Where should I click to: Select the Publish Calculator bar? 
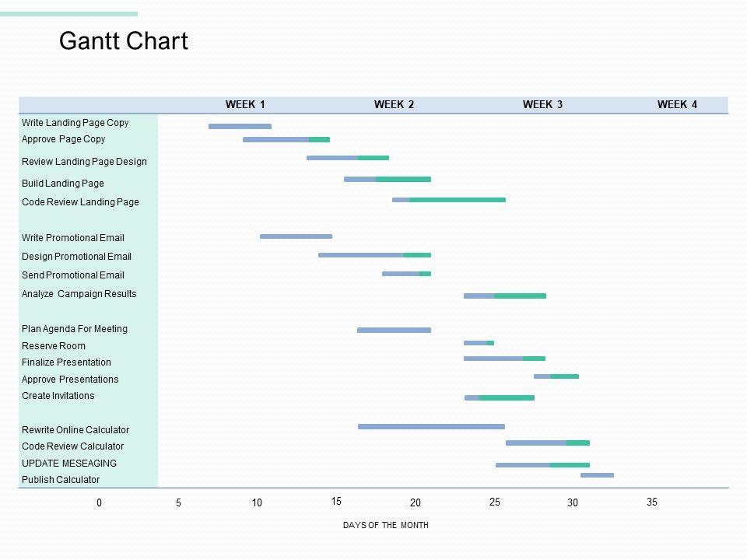coord(597,474)
